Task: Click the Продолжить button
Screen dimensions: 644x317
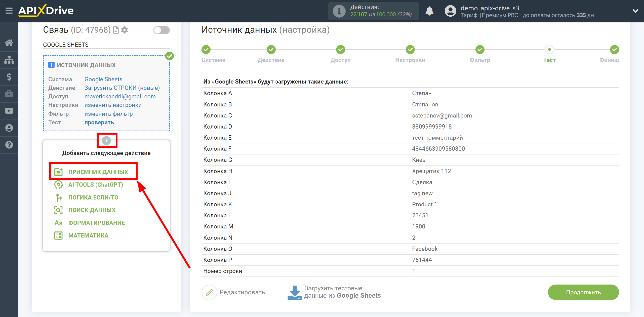Action: pos(583,292)
